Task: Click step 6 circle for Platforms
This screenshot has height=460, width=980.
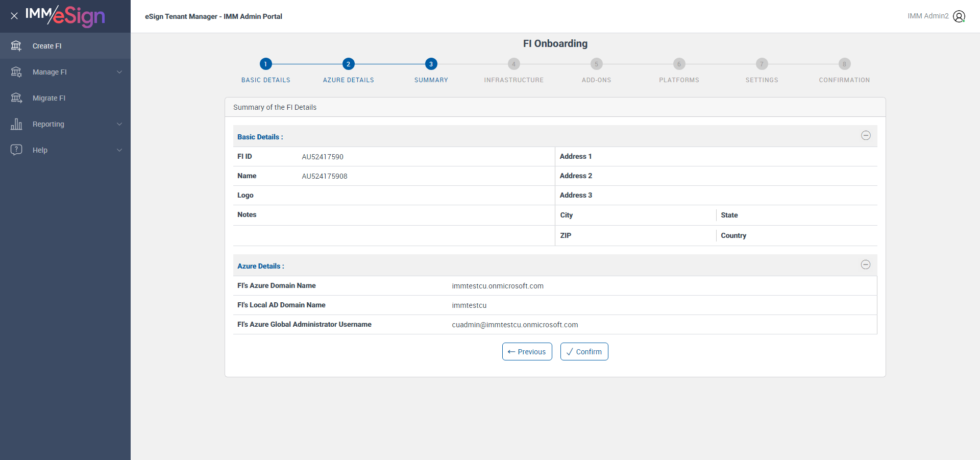Action: pos(679,64)
